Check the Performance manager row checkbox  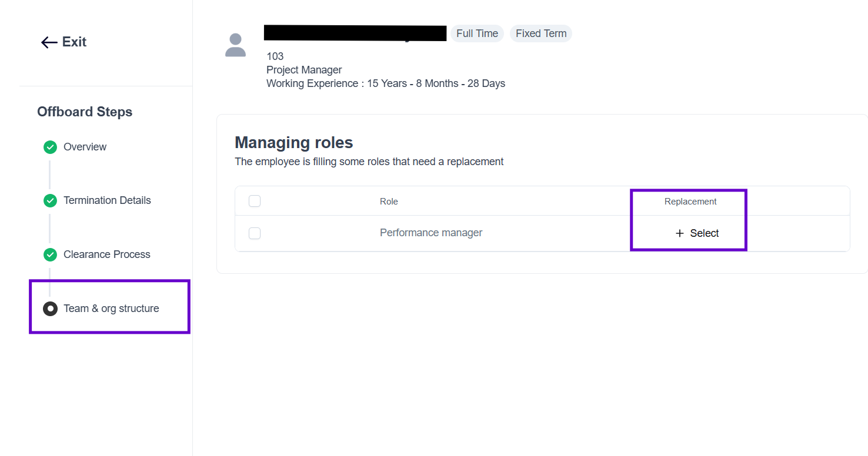click(x=255, y=233)
